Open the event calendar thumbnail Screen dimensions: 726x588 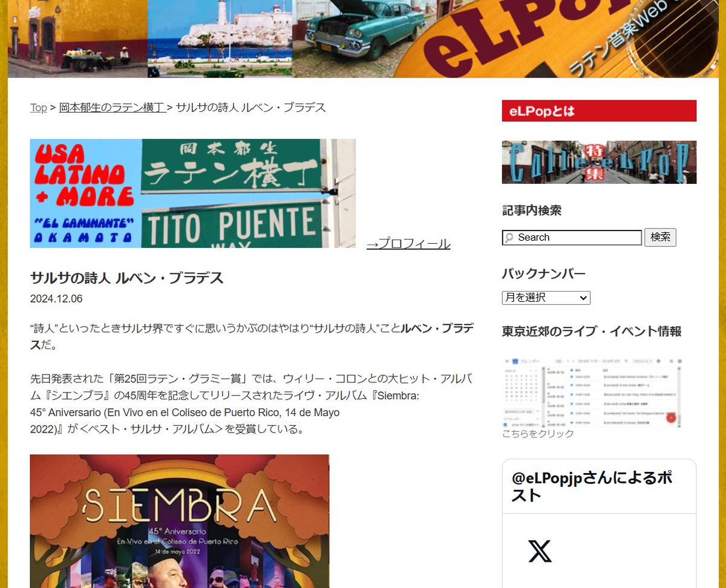593,392
